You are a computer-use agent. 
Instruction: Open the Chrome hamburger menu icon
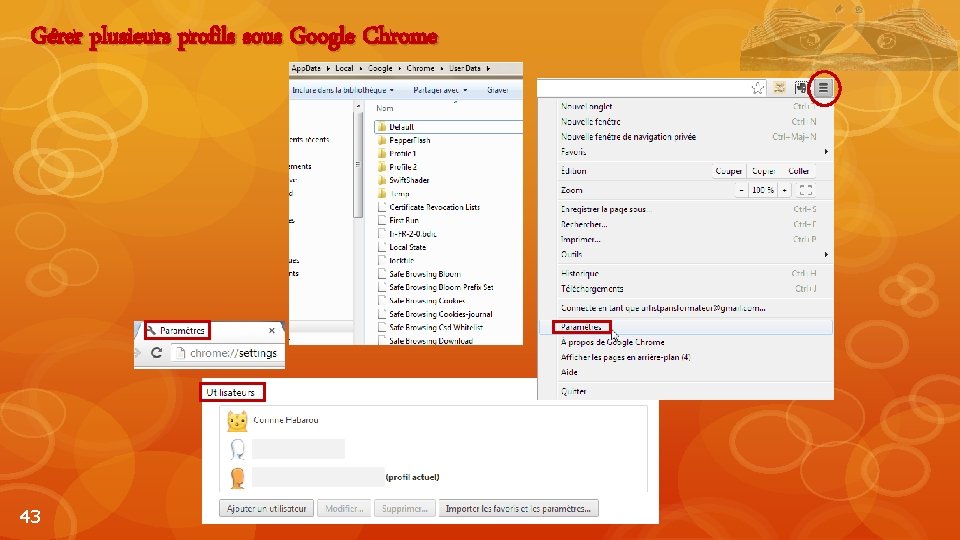pyautogui.click(x=823, y=88)
